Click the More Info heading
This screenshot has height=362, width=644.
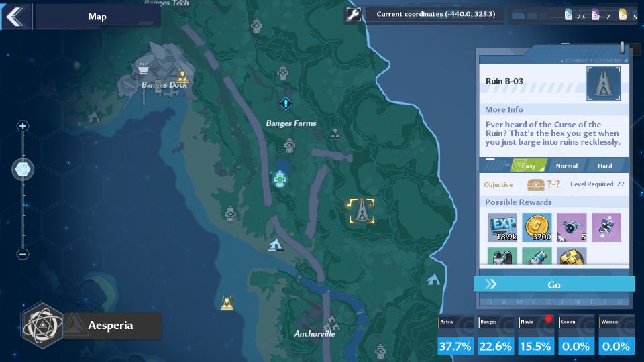504,109
